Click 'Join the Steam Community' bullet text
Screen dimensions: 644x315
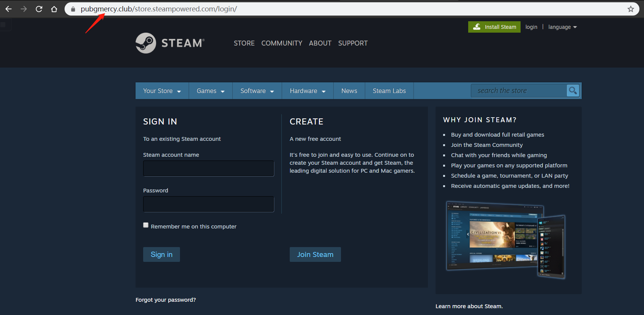tap(487, 145)
